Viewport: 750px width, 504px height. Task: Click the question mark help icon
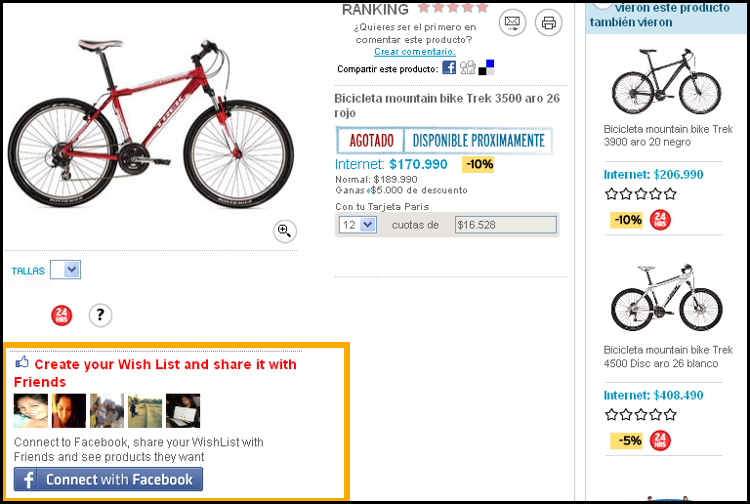point(100,315)
